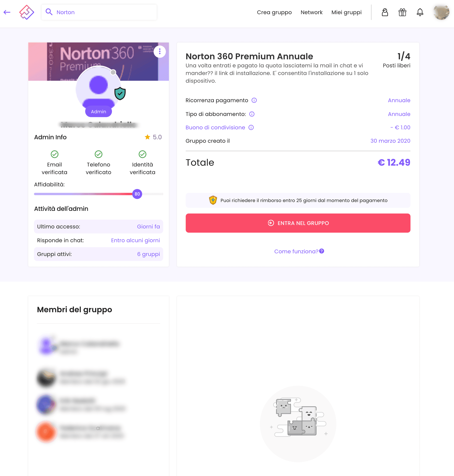Click the back arrow navigation icon
This screenshot has width=454, height=476.
tap(7, 12)
